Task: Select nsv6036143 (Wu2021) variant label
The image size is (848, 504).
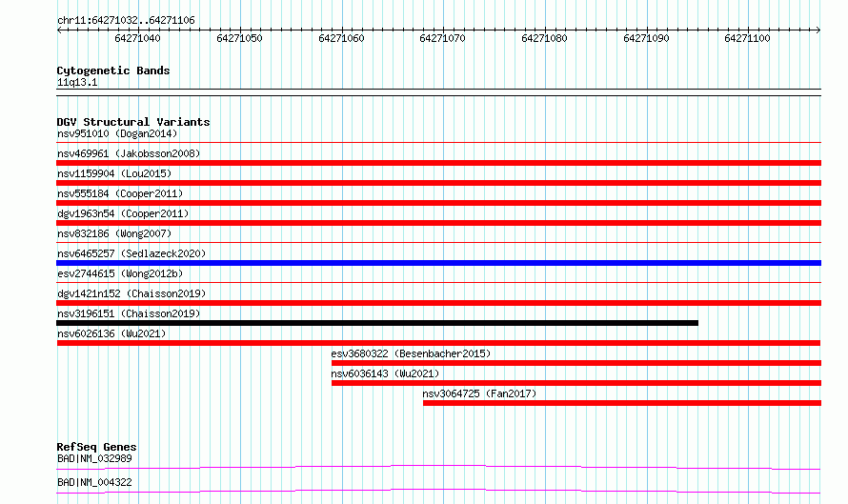Action: 385,373
